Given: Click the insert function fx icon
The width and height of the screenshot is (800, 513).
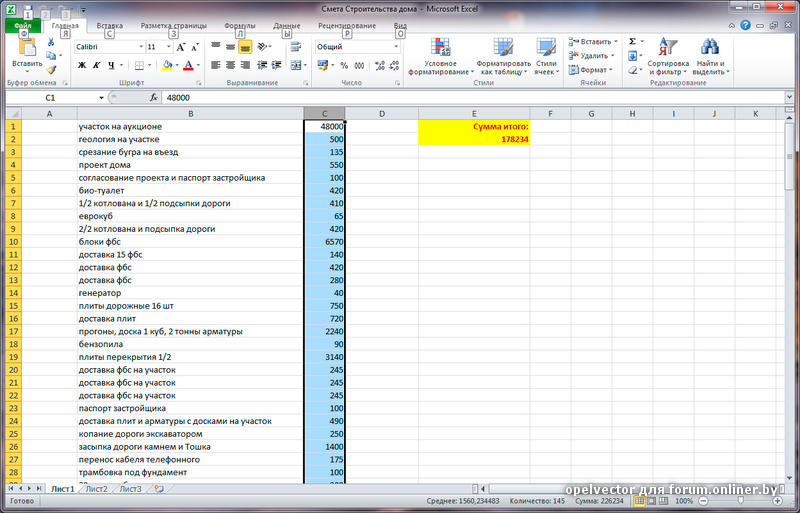Looking at the screenshot, I should (x=154, y=98).
